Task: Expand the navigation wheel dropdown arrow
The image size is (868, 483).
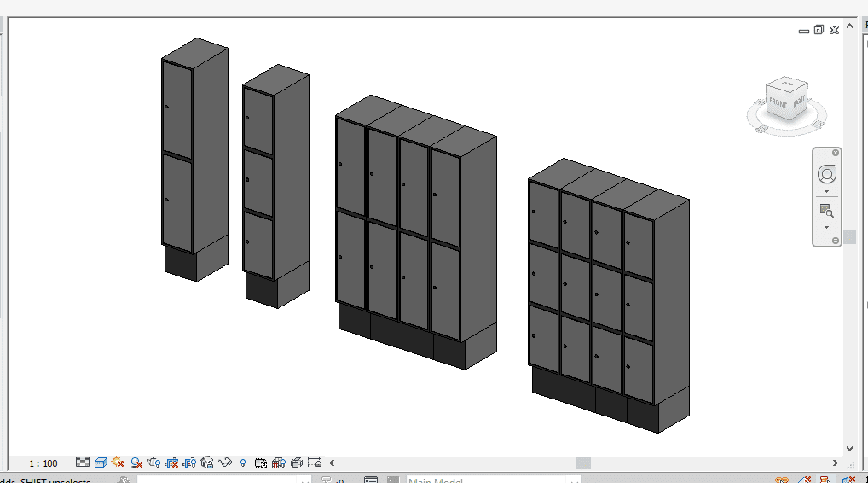Action: point(826,192)
